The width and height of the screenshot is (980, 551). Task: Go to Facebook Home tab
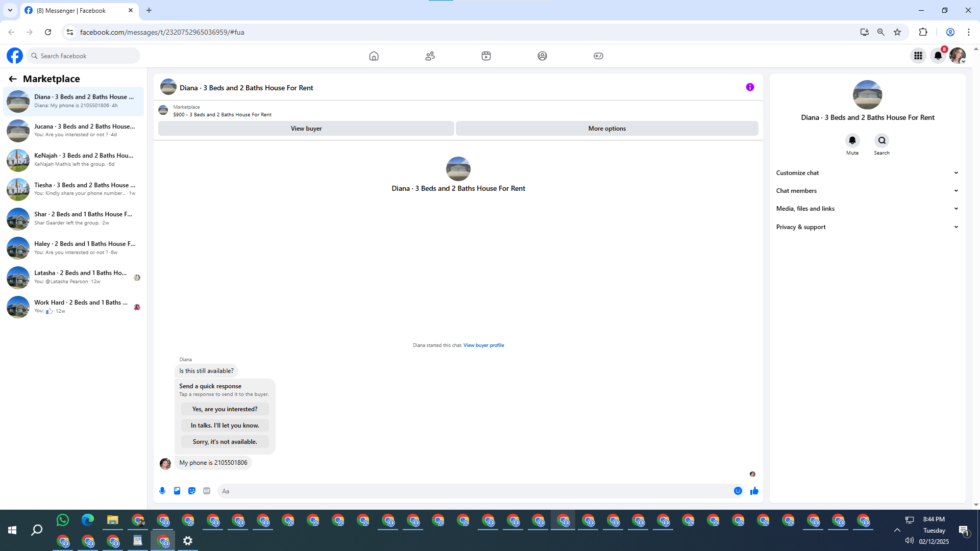point(374,56)
